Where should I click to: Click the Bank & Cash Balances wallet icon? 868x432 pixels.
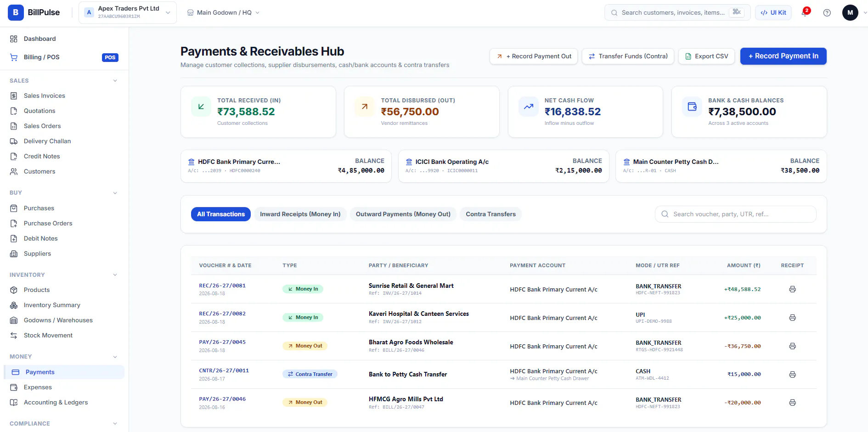pos(692,107)
